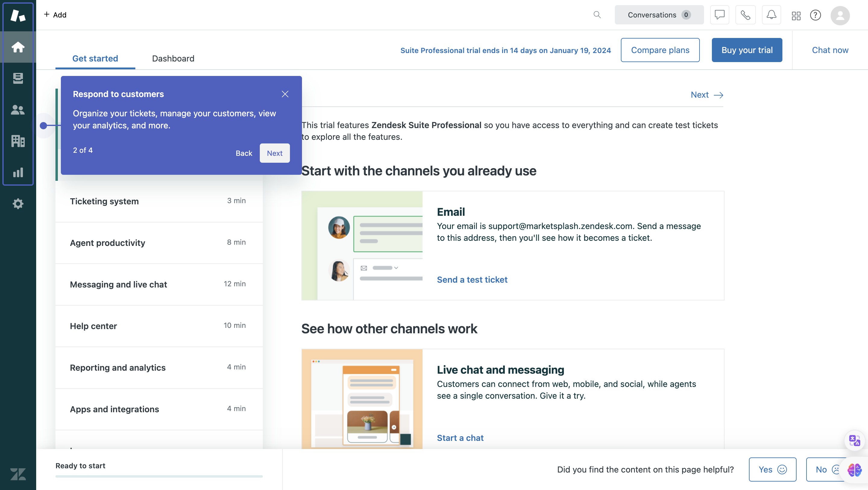This screenshot has width=868, height=490.
Task: Open the Views icon in sidebar
Action: (18, 78)
